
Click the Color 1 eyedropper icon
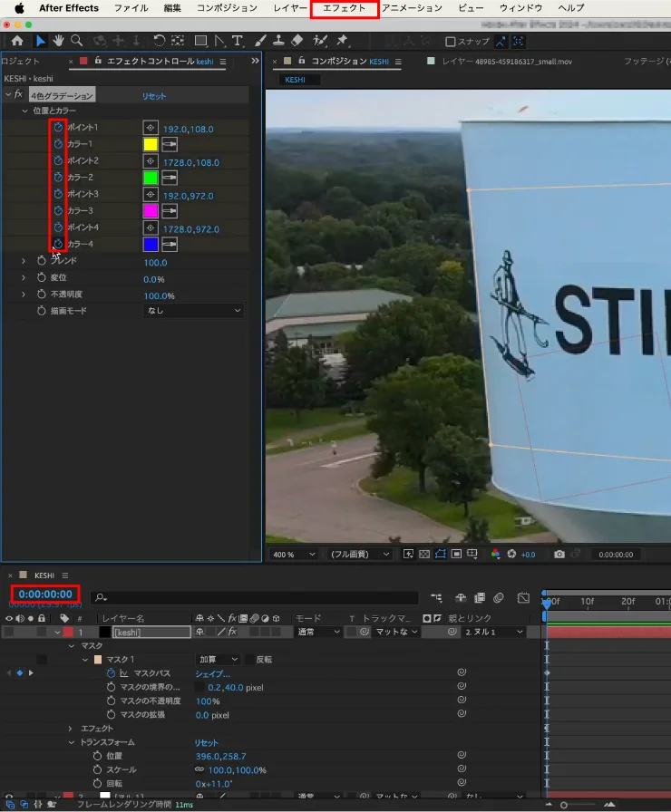click(x=170, y=144)
